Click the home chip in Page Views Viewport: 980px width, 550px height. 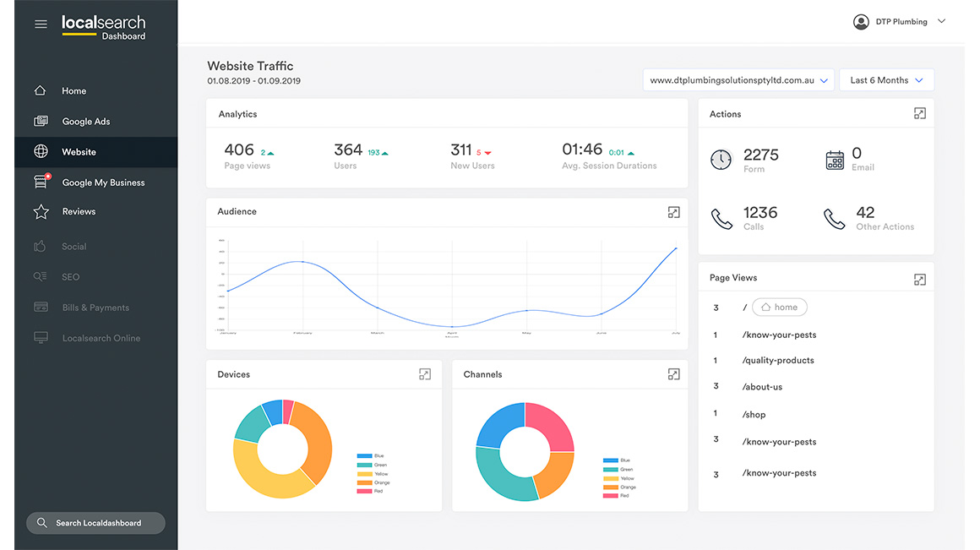pos(779,307)
